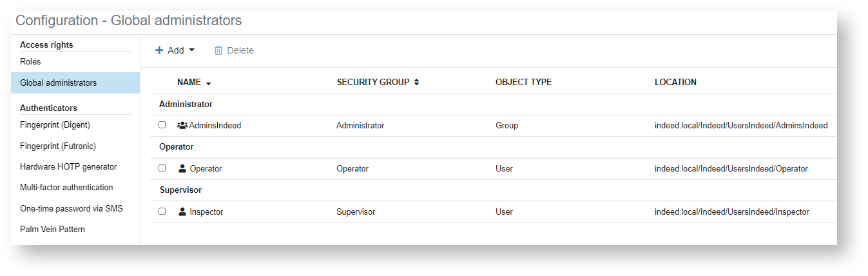868x276 pixels.
Task: Open Palm Vein Pattern settings
Action: pyautogui.click(x=52, y=230)
